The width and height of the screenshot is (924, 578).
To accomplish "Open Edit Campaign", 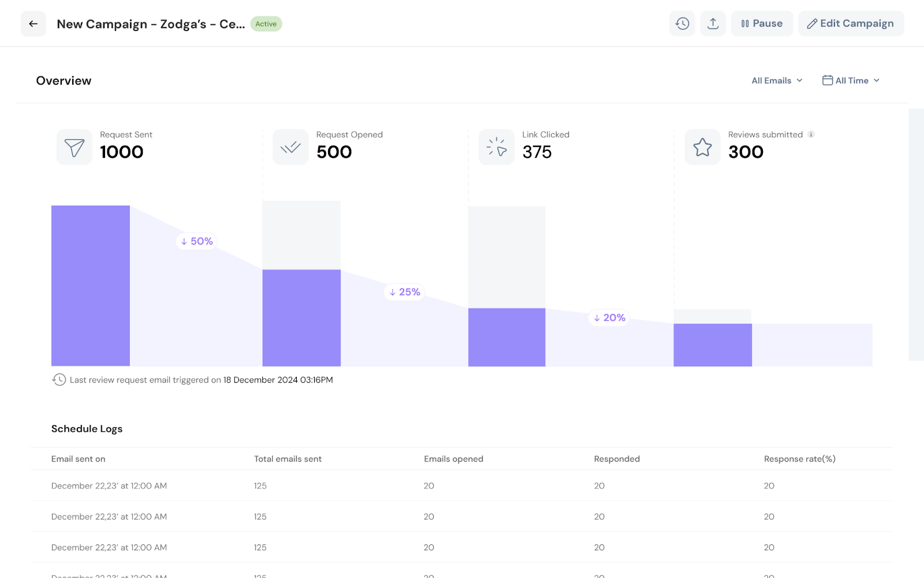I will [851, 24].
